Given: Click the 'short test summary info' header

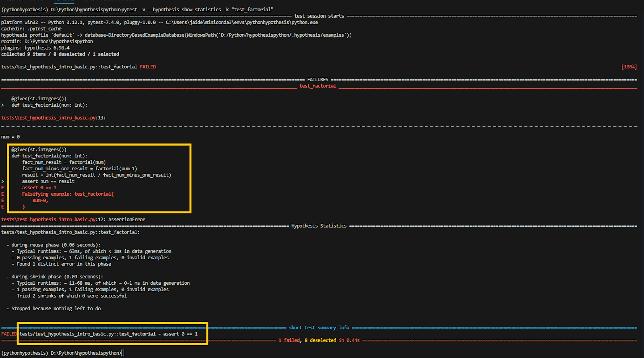Looking at the screenshot, I should tap(319, 328).
